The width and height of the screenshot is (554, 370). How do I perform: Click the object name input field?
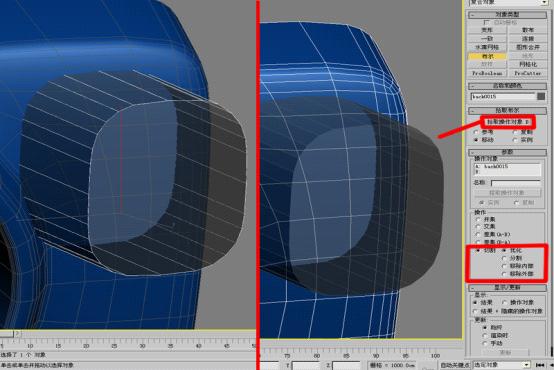(x=503, y=96)
